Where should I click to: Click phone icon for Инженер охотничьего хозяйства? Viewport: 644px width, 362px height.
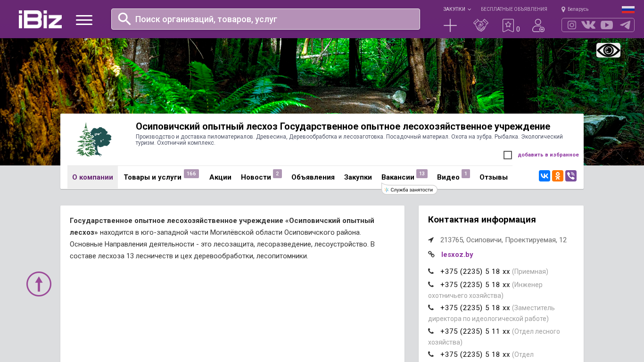pyautogui.click(x=431, y=285)
